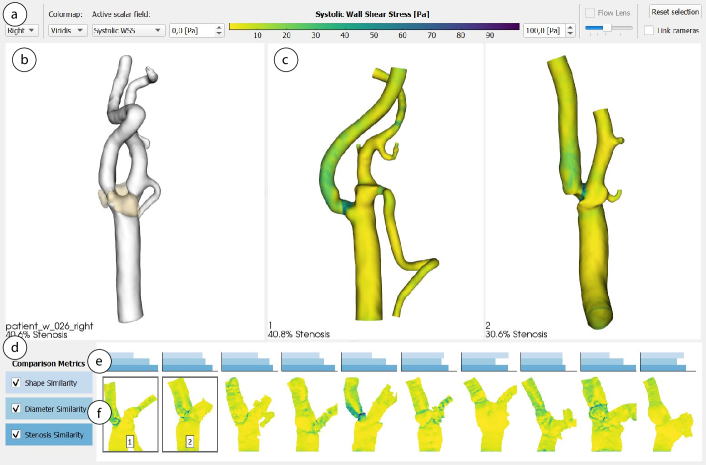Screen dimensions: 706x465
Task: Select the ninth vessel thumbnail
Action: click(x=608, y=414)
